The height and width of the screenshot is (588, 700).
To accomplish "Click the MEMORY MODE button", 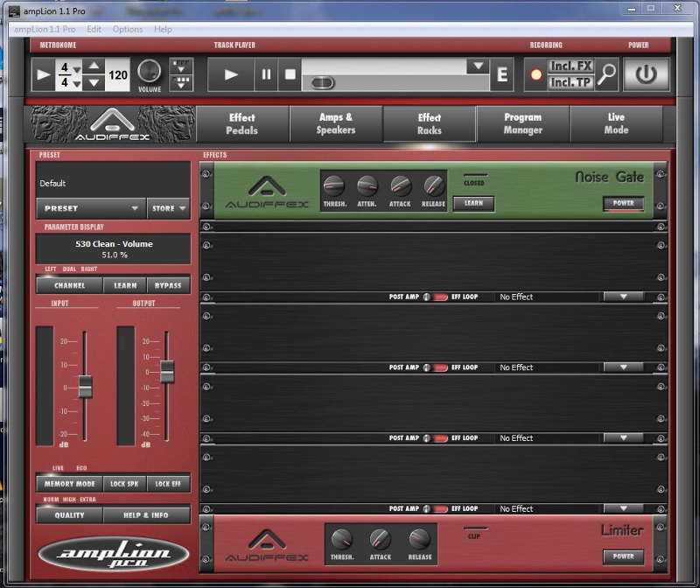I will coord(70,484).
